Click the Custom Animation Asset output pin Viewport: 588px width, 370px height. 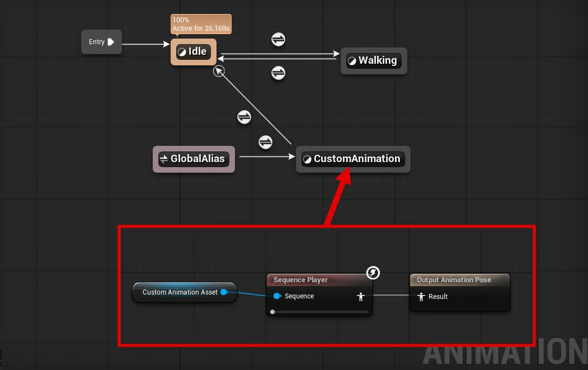224,292
